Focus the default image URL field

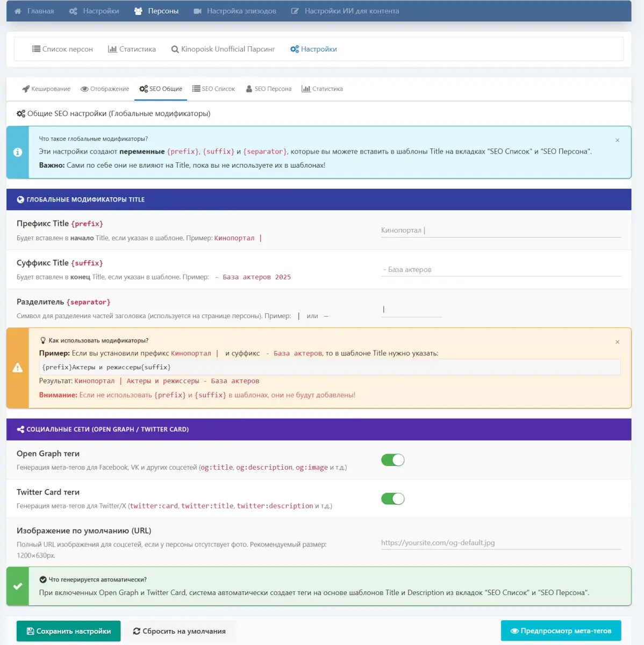[x=500, y=543]
